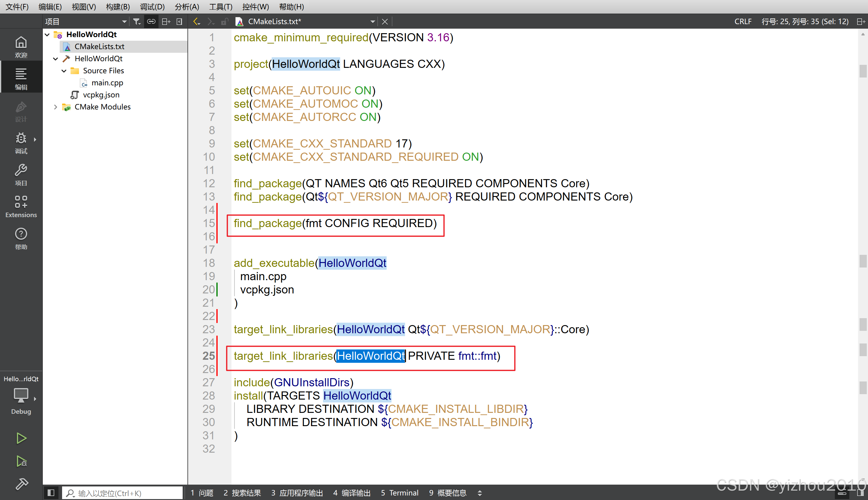Collapse the HelloWorldQt target node
Viewport: 868px width, 500px height.
click(55, 59)
